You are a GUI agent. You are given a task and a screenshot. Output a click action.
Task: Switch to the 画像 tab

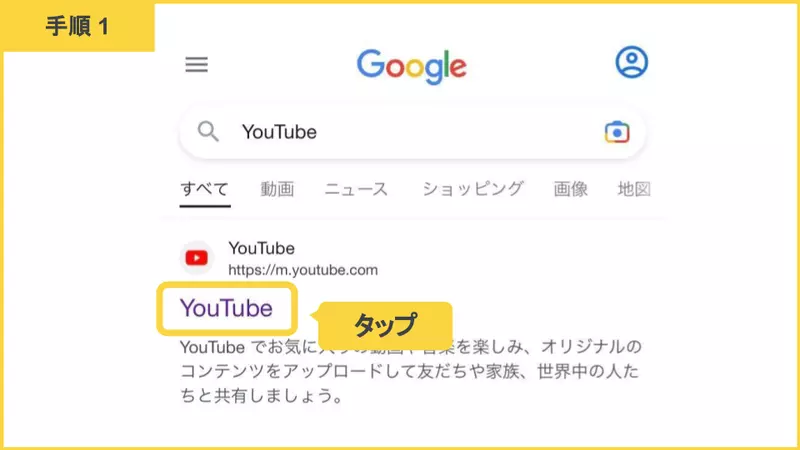pos(570,189)
